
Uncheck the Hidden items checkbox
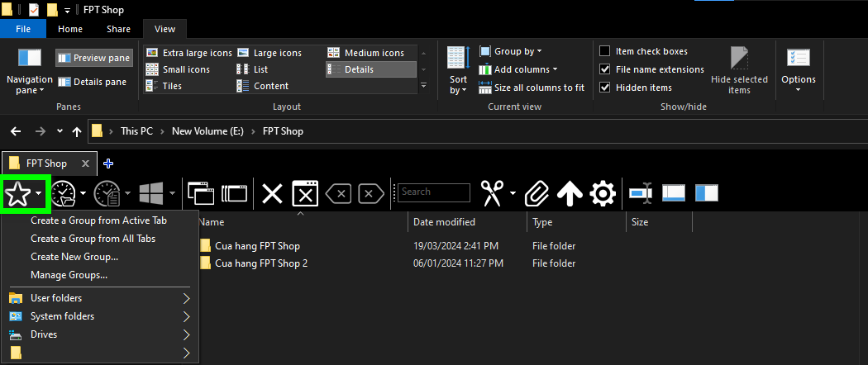606,88
